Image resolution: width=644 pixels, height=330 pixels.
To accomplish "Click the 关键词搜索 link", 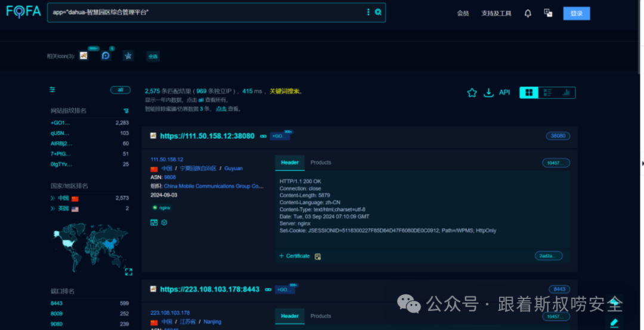I will pyautogui.click(x=285, y=91).
